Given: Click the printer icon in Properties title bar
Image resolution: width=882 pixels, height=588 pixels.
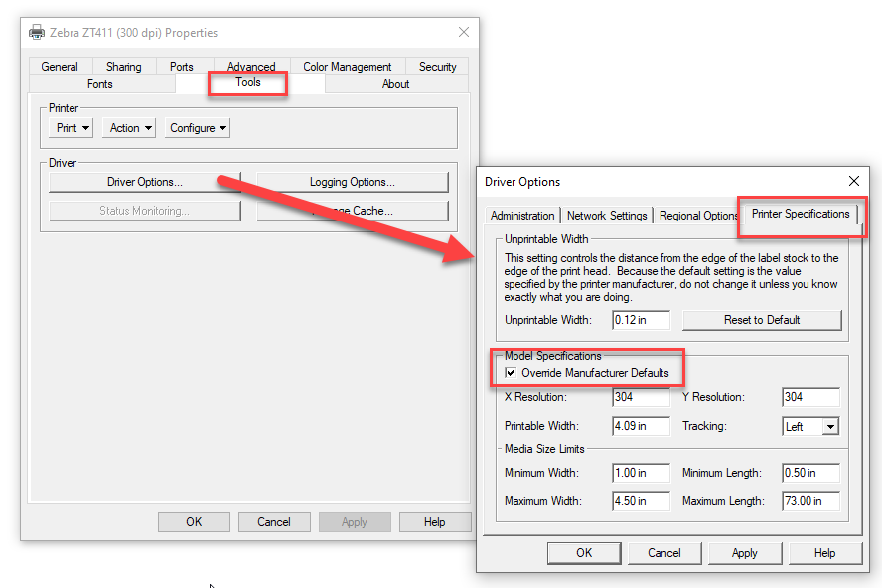Looking at the screenshot, I should [37, 32].
